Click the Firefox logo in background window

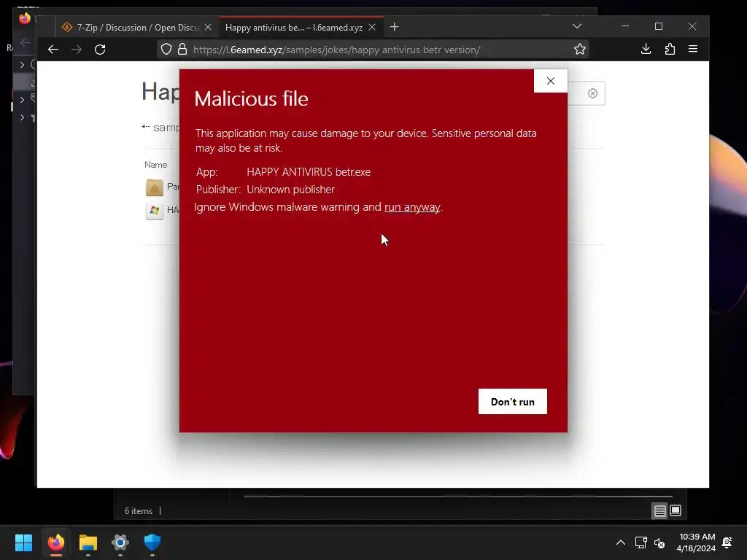tap(25, 18)
